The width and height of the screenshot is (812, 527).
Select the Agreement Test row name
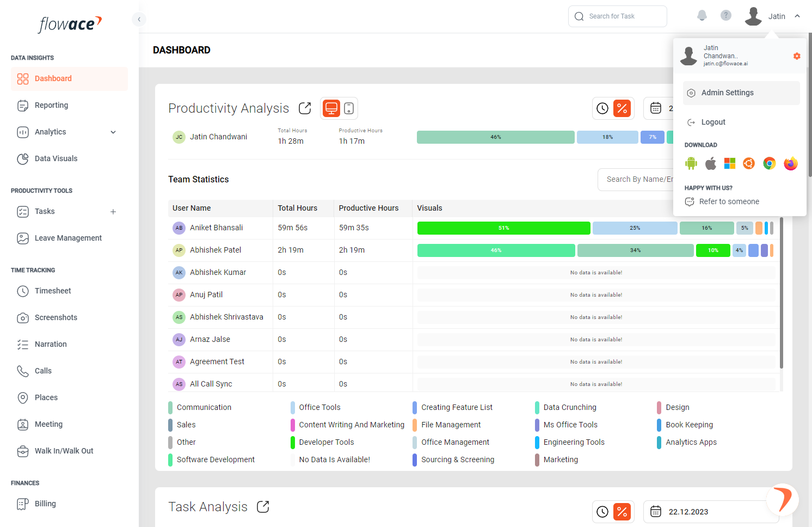coord(217,361)
